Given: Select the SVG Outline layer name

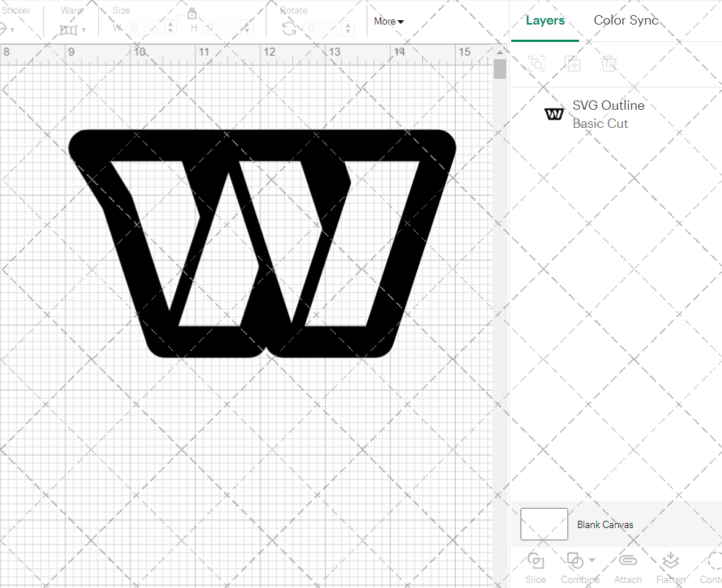Looking at the screenshot, I should point(608,105).
